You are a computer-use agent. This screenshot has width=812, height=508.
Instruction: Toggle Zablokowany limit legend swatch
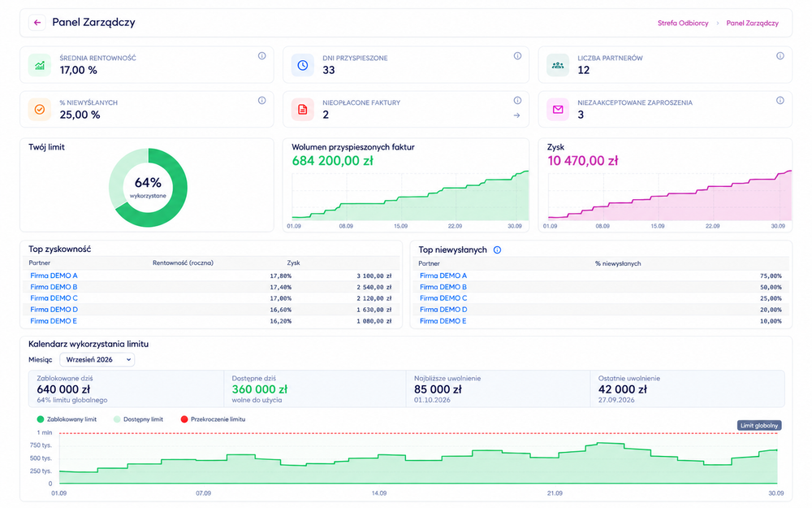click(x=41, y=419)
